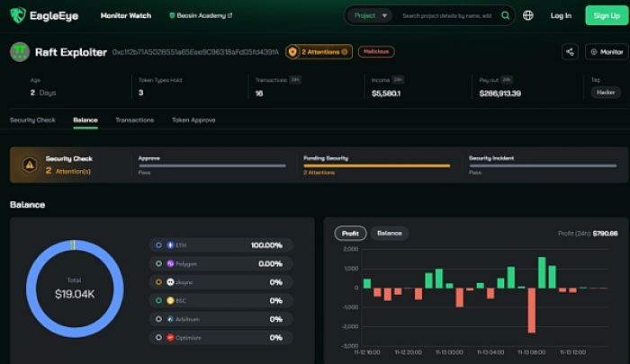Screen dimensions: 630x364
Task: Click the zksync chain icon
Action: [x=170, y=282]
